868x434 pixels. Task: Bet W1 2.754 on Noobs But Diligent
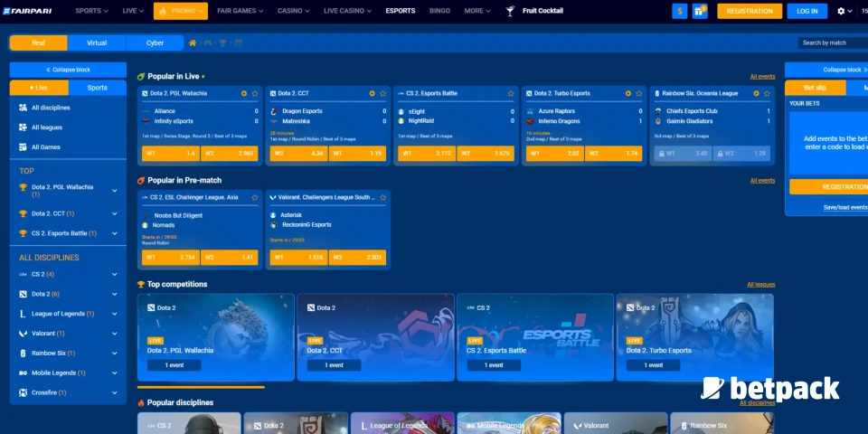click(171, 258)
